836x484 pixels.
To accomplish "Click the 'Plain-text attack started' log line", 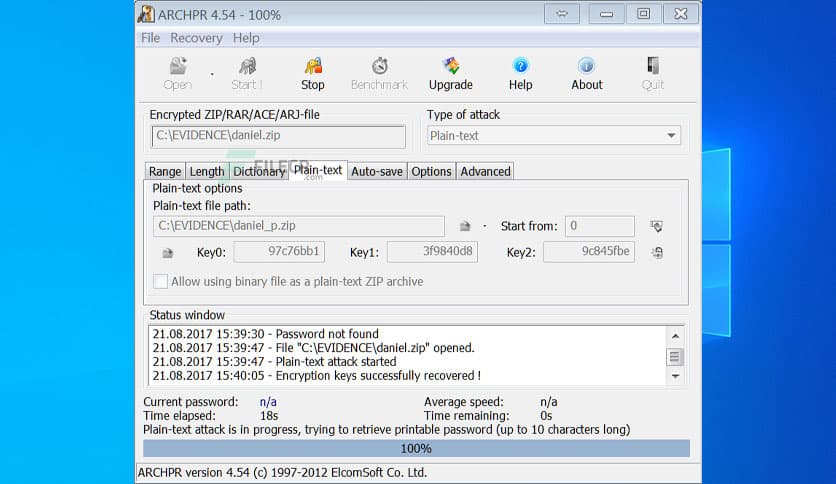I will 275,362.
